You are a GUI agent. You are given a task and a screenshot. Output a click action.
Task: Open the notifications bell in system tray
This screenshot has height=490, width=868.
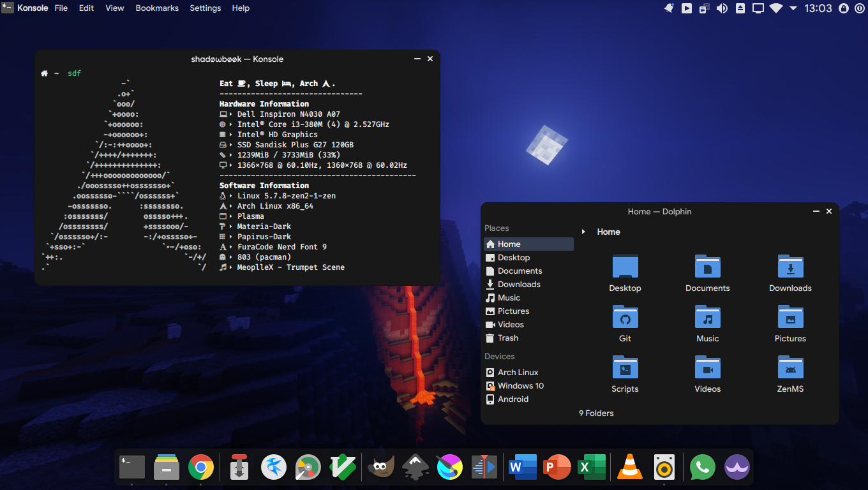click(669, 8)
